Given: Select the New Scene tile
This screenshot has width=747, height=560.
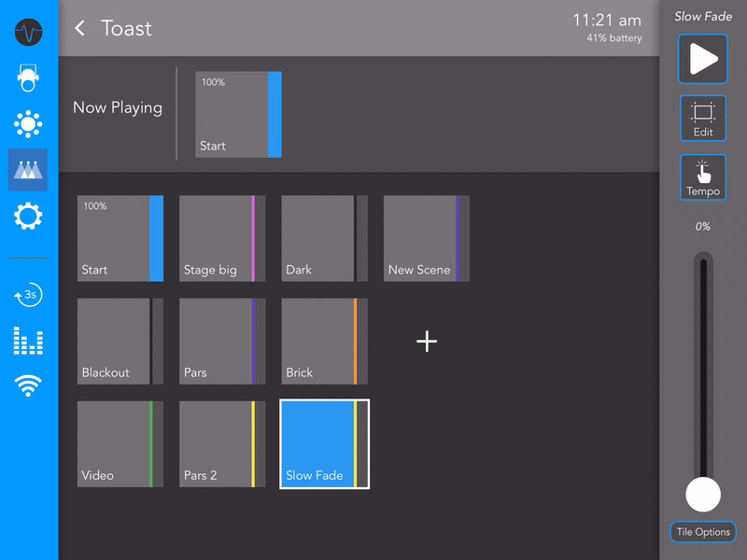Looking at the screenshot, I should [x=427, y=238].
